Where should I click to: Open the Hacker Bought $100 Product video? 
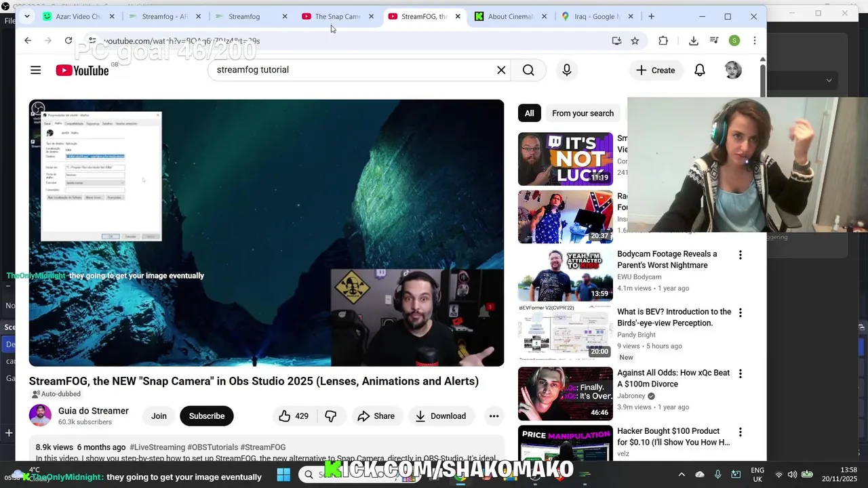point(673,436)
